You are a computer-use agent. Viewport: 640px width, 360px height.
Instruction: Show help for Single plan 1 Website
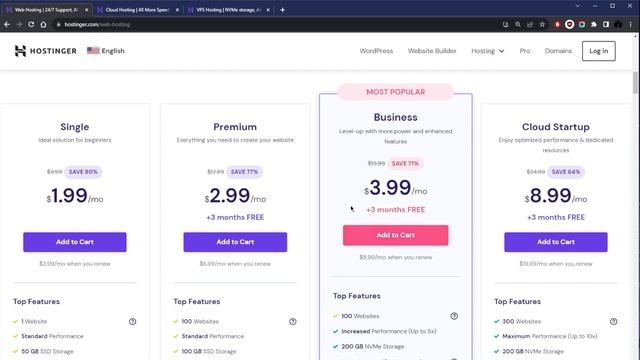132,322
